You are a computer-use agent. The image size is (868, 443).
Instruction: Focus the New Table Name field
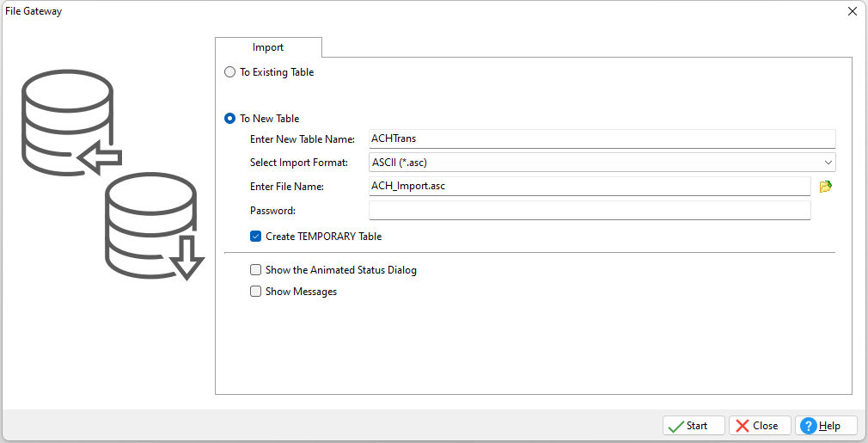pyautogui.click(x=602, y=138)
